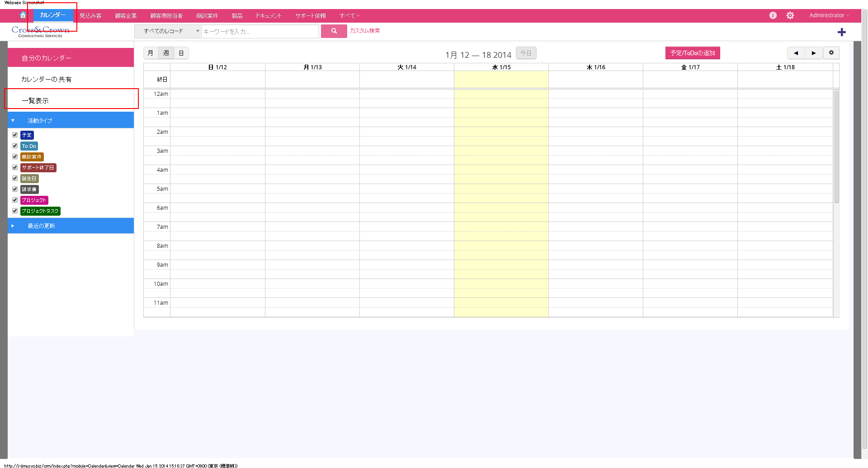The width and height of the screenshot is (868, 468).
Task: Go to previous week arrow
Action: [x=796, y=53]
